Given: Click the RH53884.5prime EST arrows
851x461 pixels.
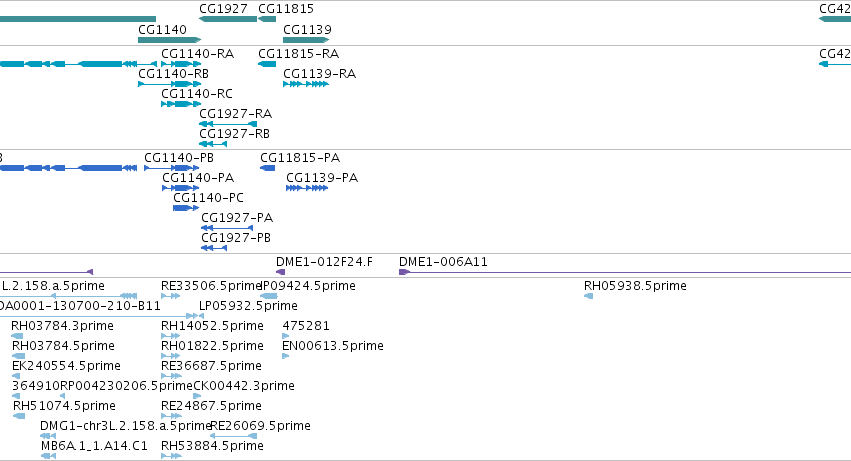Looking at the screenshot, I should (171, 456).
